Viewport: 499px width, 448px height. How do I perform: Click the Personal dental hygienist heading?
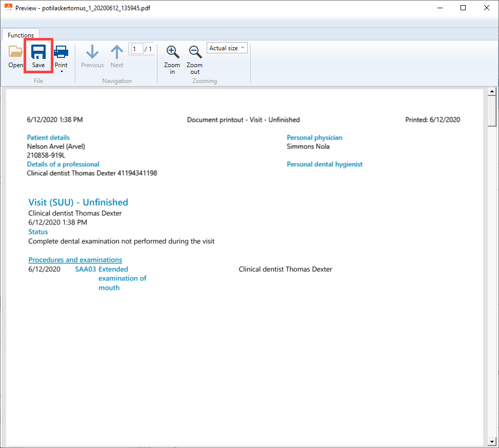pos(325,164)
